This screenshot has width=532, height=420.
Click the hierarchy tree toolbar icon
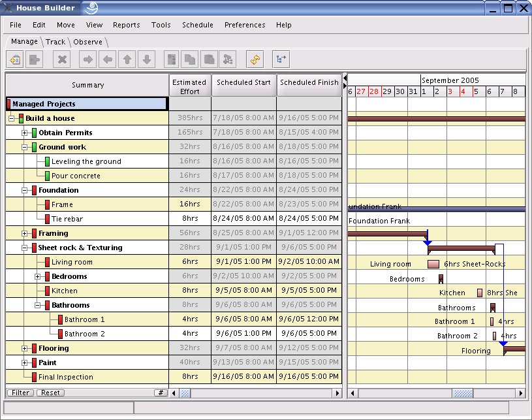coord(228,59)
